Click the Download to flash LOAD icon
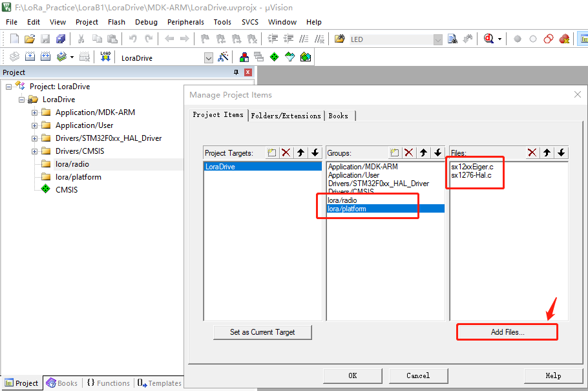 105,57
